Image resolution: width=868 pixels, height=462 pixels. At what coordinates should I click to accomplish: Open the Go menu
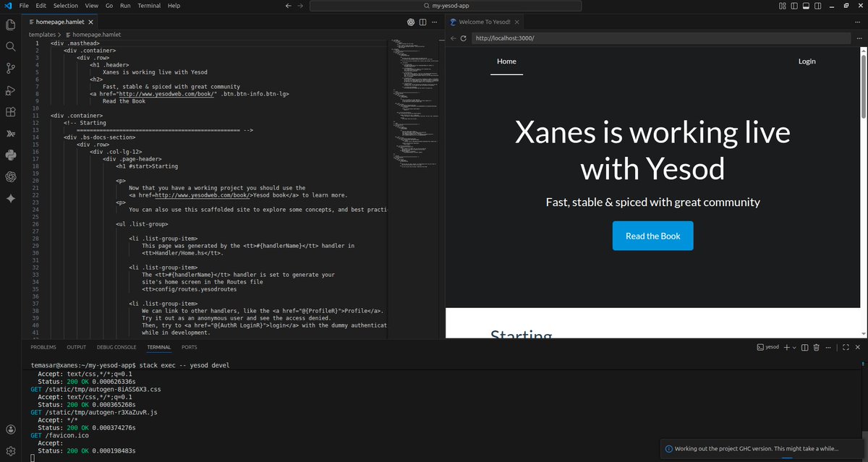(x=109, y=5)
